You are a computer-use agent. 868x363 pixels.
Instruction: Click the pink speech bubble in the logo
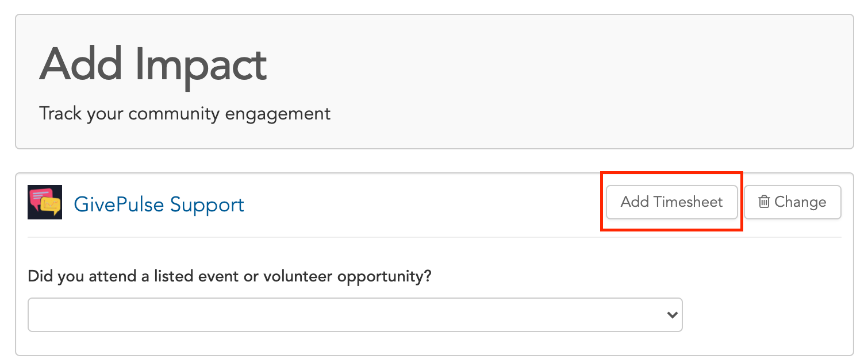click(x=40, y=197)
